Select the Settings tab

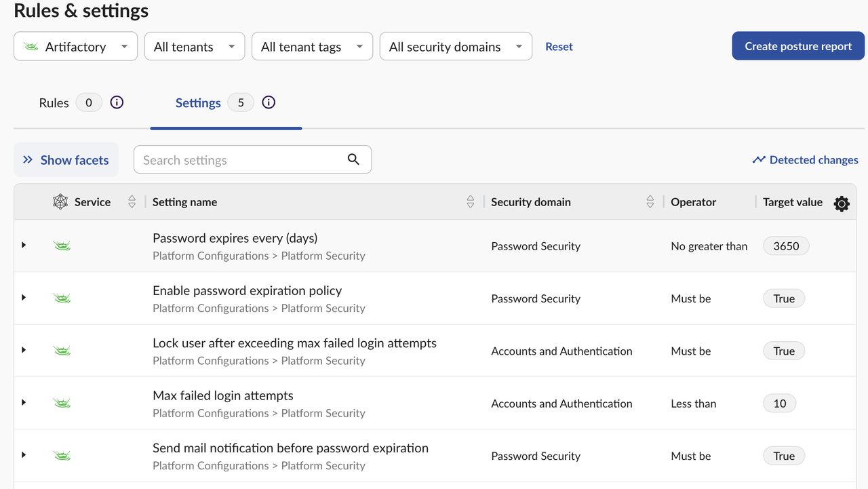pyautogui.click(x=198, y=103)
